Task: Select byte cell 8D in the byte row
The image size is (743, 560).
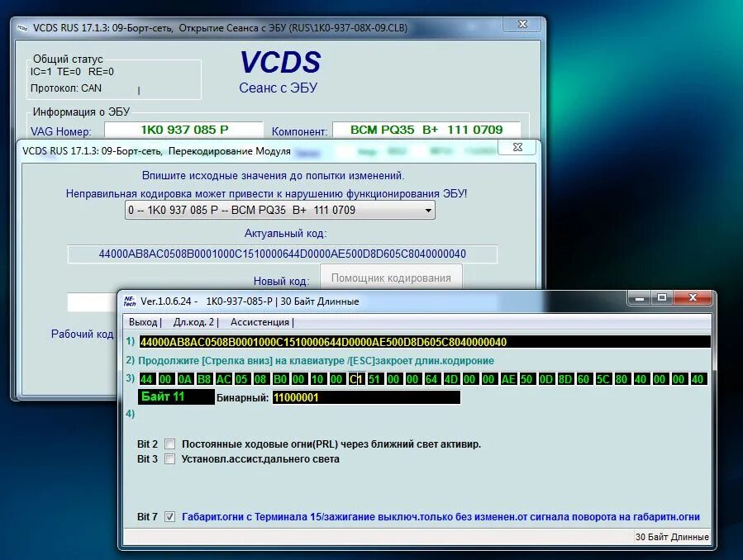Action: (564, 379)
